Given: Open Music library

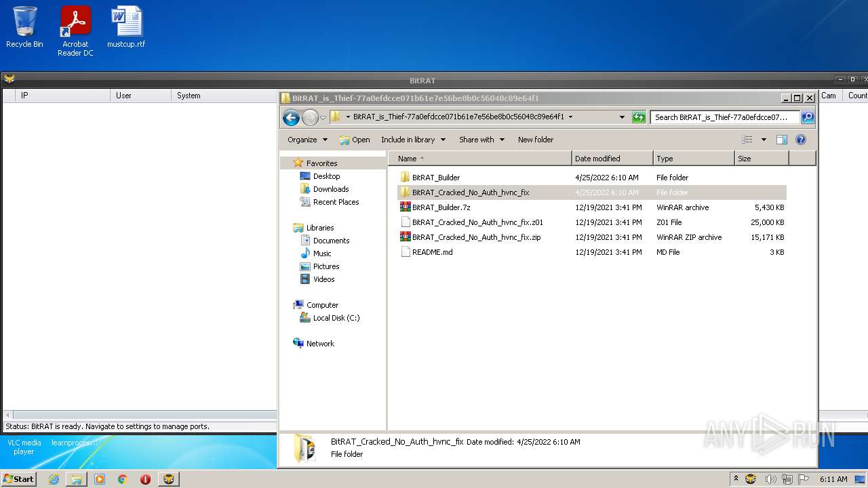Looking at the screenshot, I should (x=322, y=253).
